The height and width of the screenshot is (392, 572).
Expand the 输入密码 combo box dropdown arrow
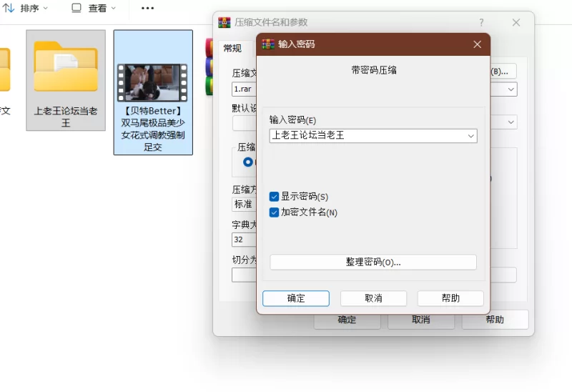(470, 135)
